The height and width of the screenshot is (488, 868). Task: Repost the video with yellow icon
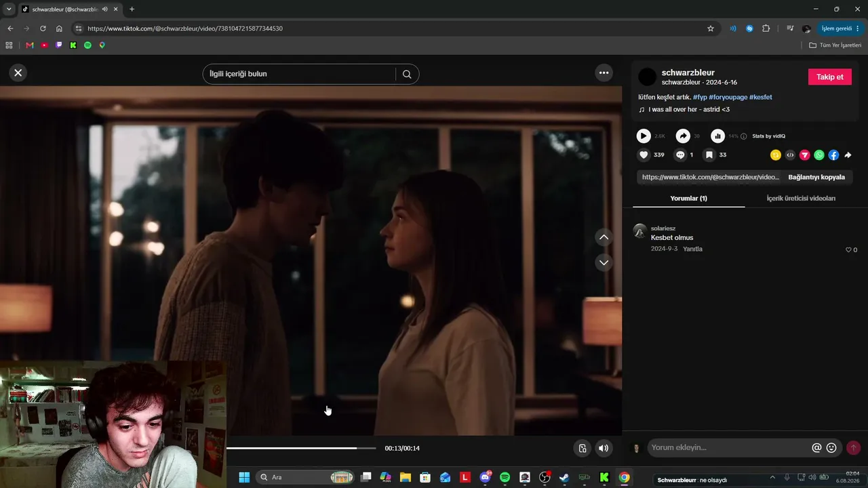[776, 155]
